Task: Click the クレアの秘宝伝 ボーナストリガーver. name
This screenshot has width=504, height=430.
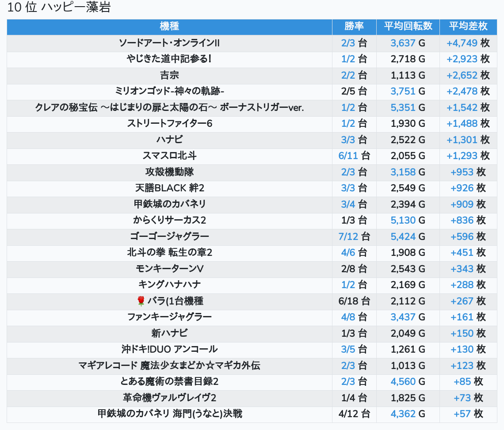Action: pos(169,107)
